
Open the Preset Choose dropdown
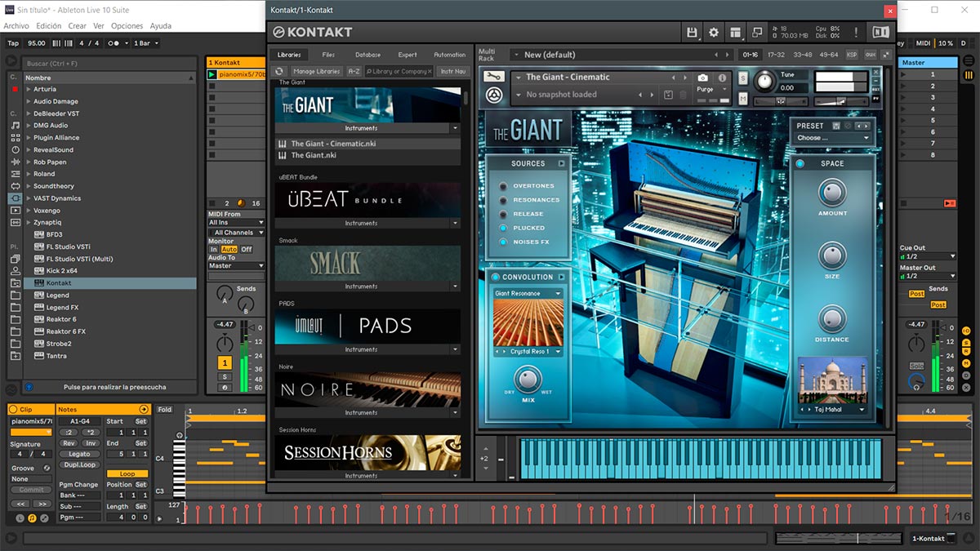(833, 138)
